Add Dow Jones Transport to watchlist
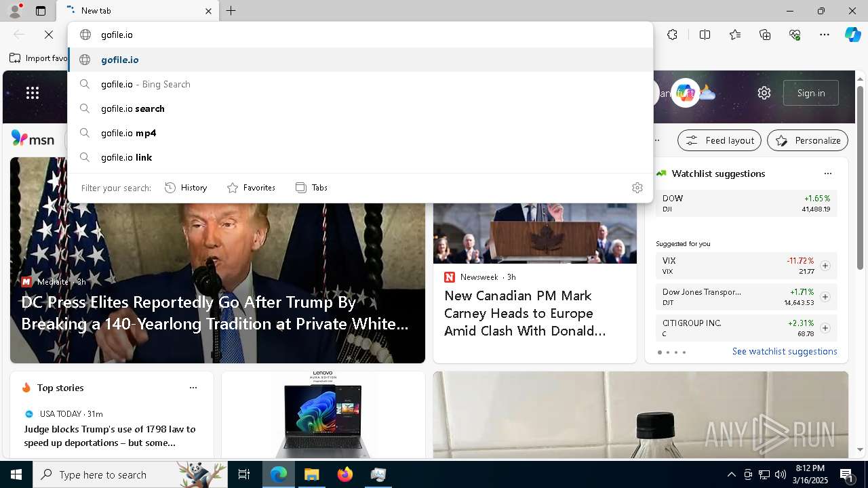The height and width of the screenshot is (488, 868). [x=825, y=297]
